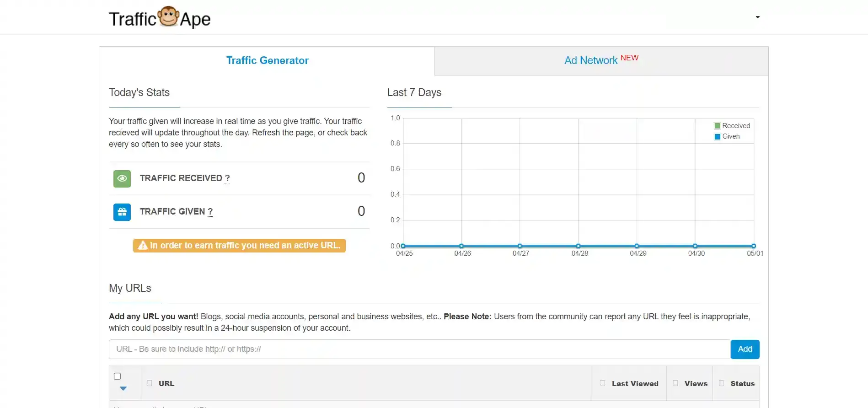The height and width of the screenshot is (408, 868).
Task: Click the 04/26 chart data point
Action: coord(461,246)
